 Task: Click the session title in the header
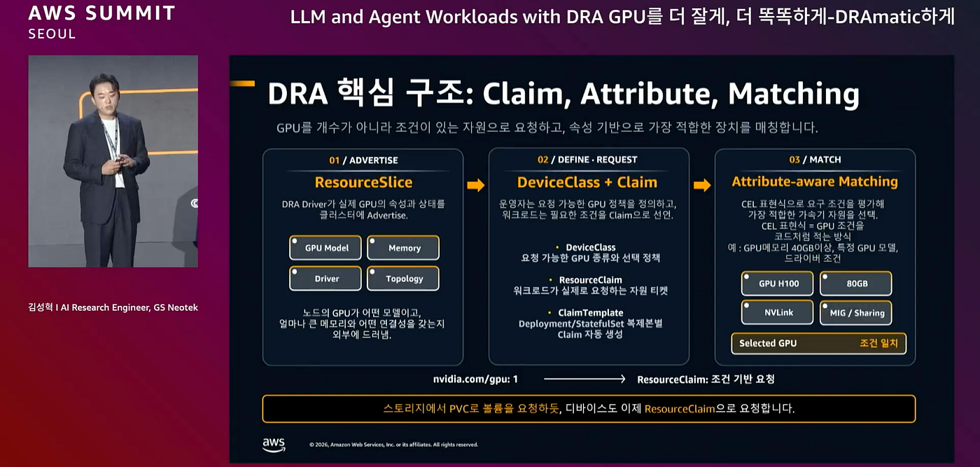click(622, 17)
